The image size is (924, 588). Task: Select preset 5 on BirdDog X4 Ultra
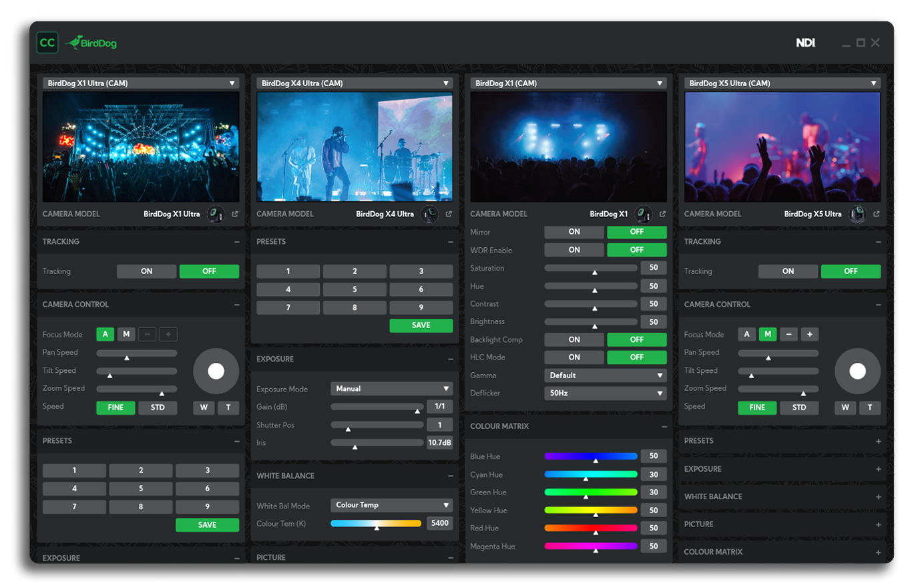click(355, 289)
